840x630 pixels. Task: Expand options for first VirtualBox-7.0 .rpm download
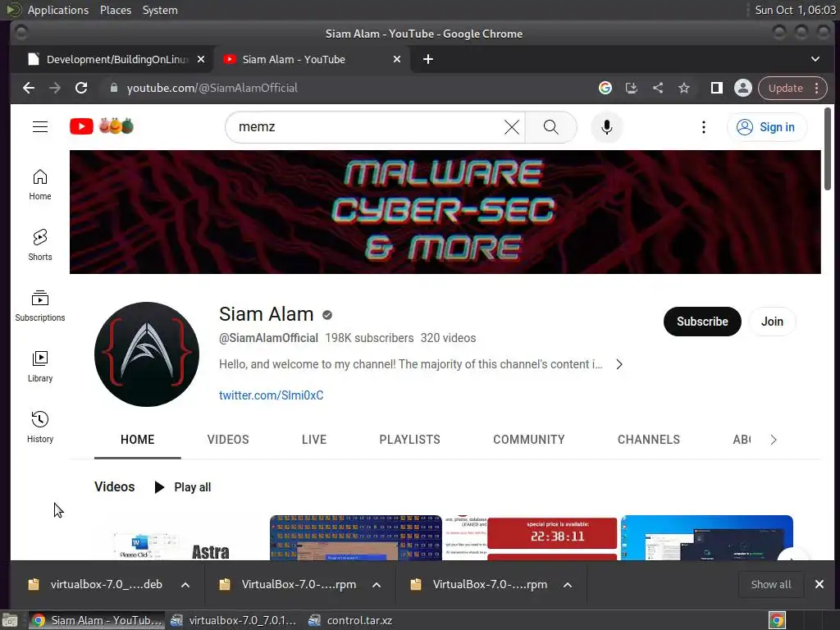pyautogui.click(x=377, y=585)
